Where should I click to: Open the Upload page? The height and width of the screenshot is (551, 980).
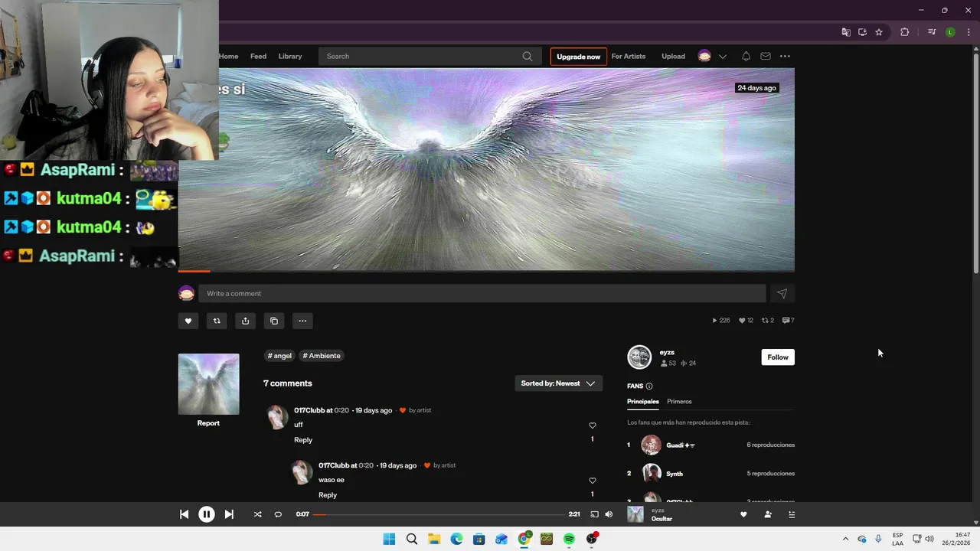click(673, 56)
